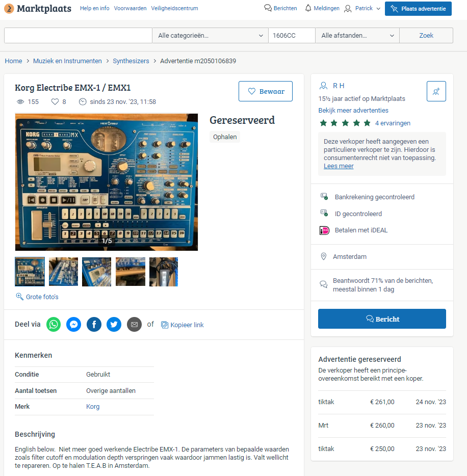Select the fourth photo thumbnail

pyautogui.click(x=131, y=272)
